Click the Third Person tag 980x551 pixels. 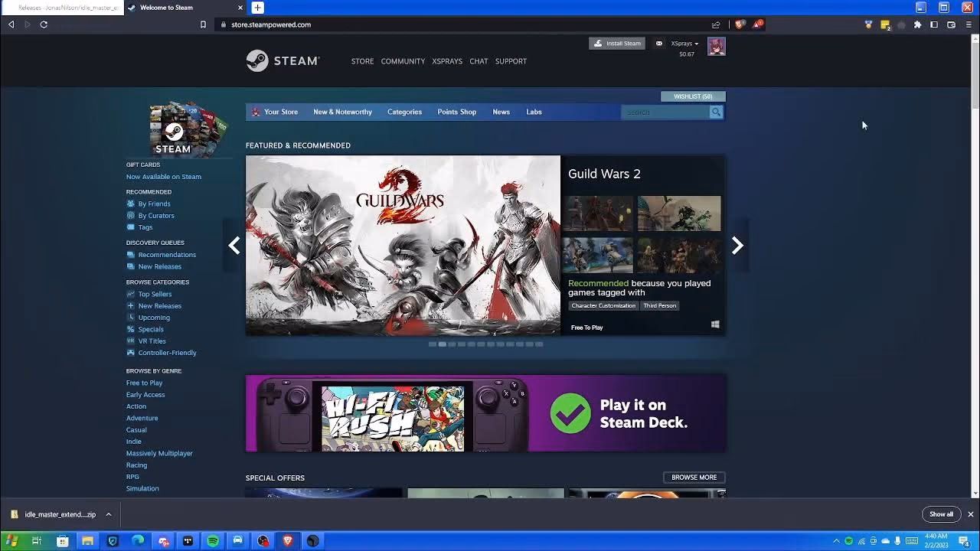pos(659,305)
